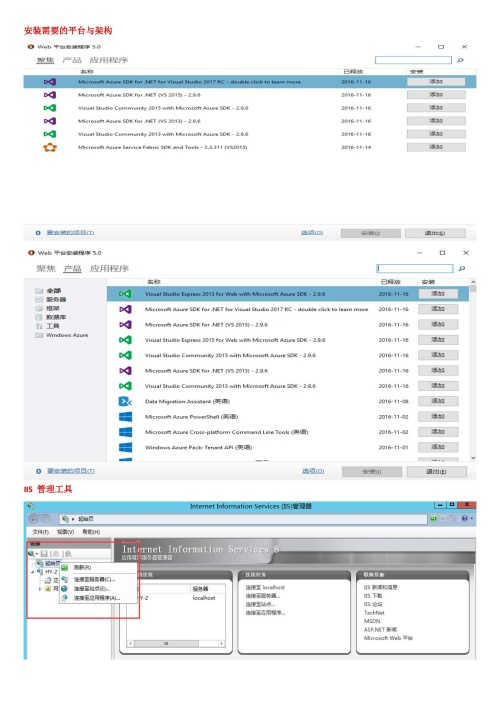Click the 服务器 category icon in the sidebar
The height and width of the screenshot is (707, 500).
click(x=39, y=299)
